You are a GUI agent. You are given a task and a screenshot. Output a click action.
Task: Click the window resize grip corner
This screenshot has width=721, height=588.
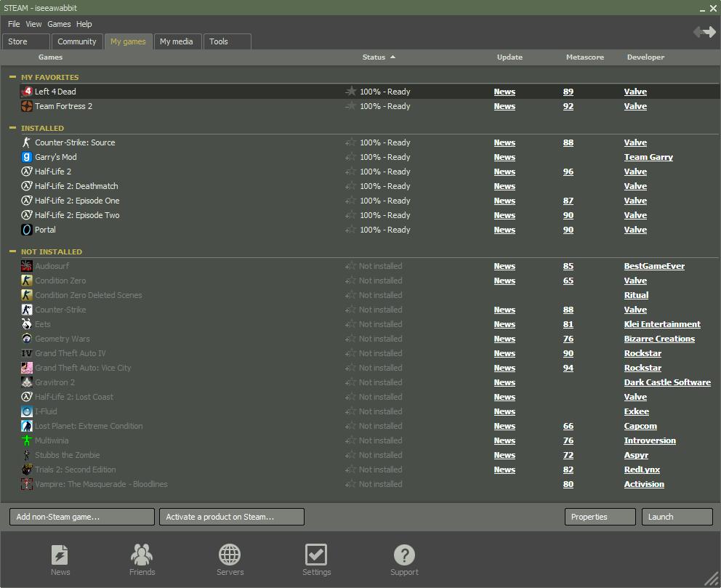[712, 580]
